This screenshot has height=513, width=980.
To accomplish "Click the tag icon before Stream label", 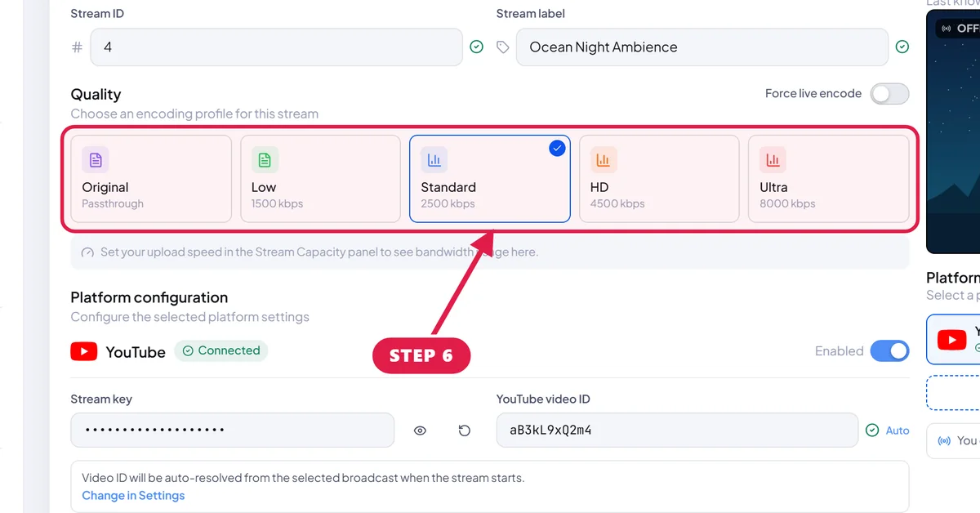I will tap(503, 47).
